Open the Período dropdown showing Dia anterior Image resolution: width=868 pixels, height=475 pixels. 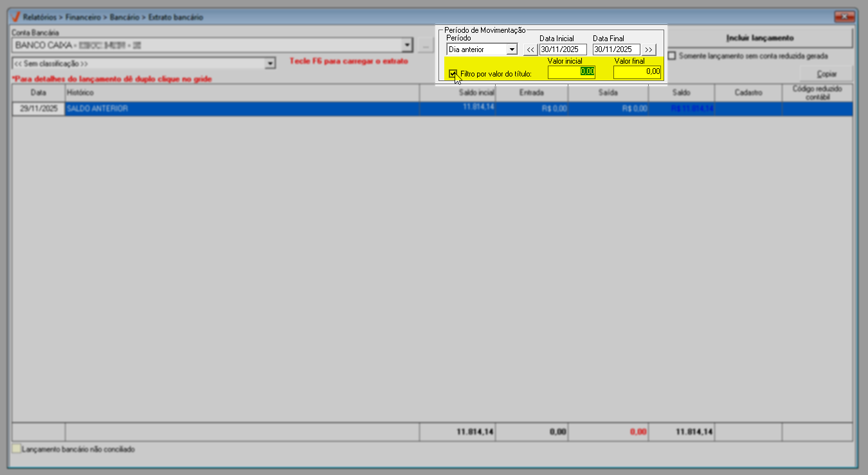click(x=512, y=49)
